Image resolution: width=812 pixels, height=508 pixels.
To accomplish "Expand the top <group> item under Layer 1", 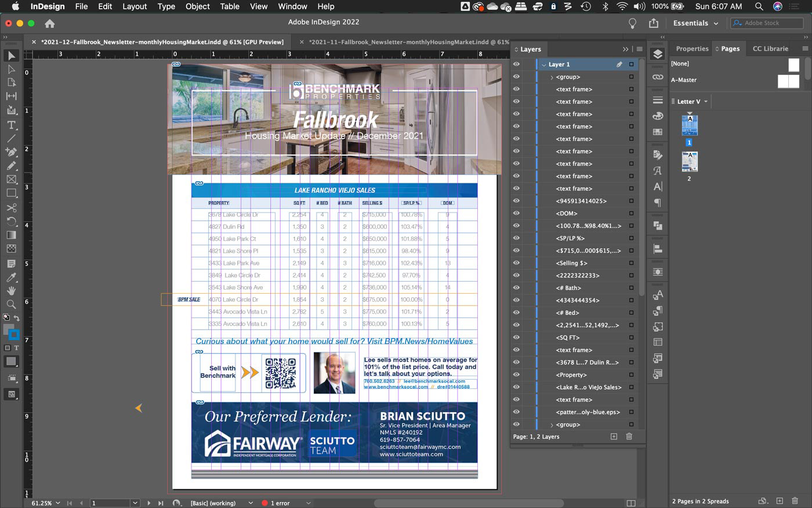I will click(552, 77).
